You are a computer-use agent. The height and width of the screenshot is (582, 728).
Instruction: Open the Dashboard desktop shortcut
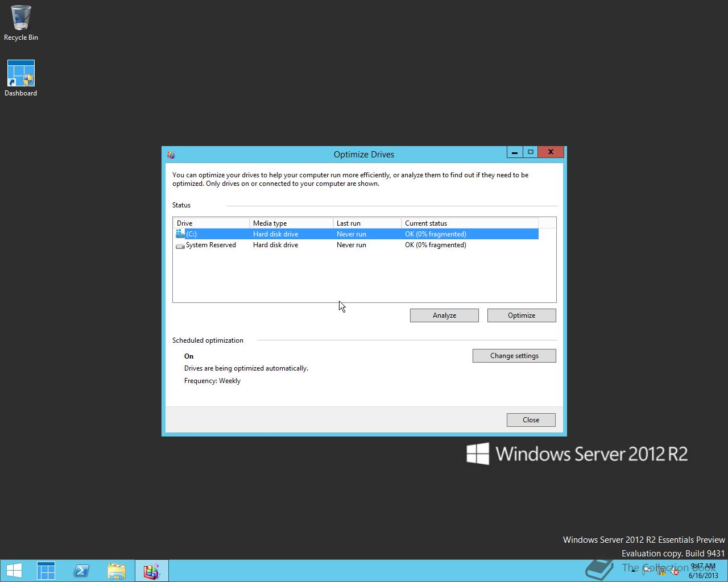(x=21, y=78)
